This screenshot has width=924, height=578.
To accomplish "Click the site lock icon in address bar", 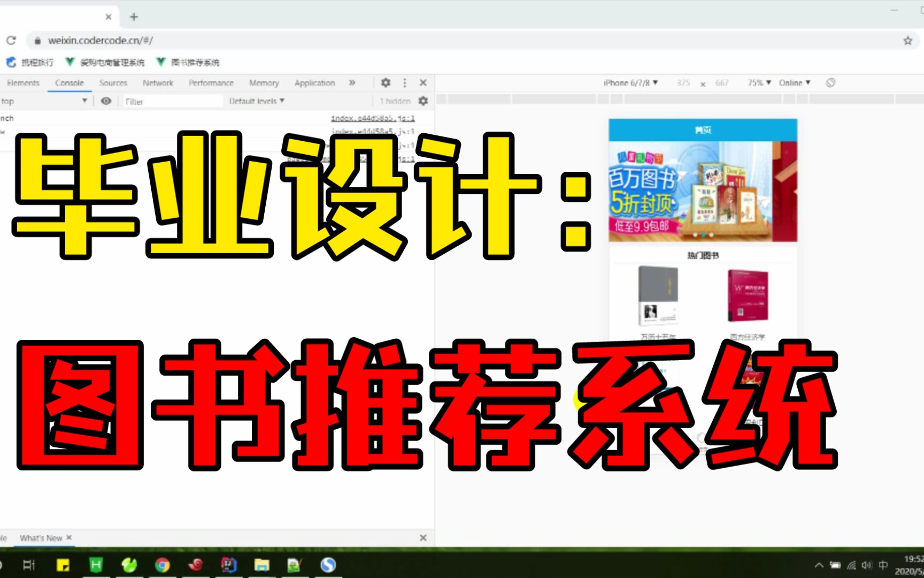I will (x=37, y=41).
